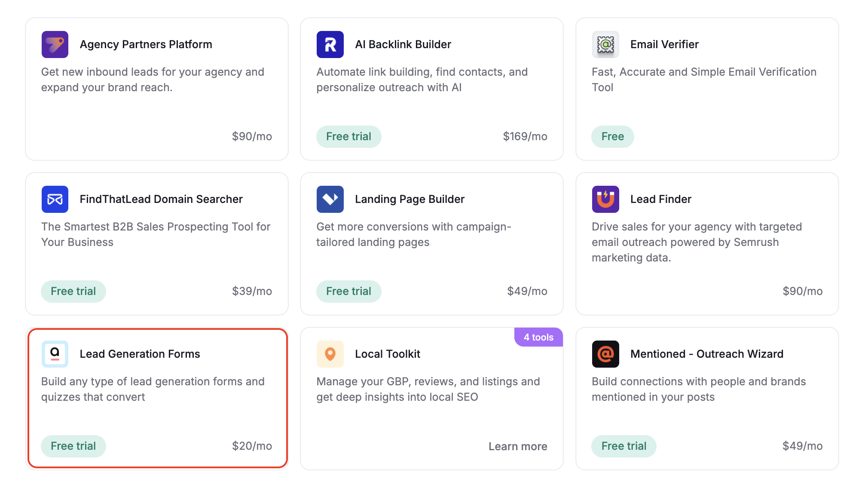Click the Local Toolkit map pin icon
Viewport: 868px width, 479px height.
[330, 354]
